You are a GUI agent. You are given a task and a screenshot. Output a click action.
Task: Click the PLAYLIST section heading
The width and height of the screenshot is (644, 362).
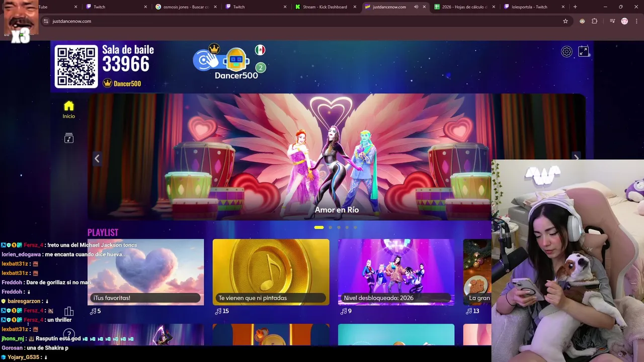pos(103,232)
